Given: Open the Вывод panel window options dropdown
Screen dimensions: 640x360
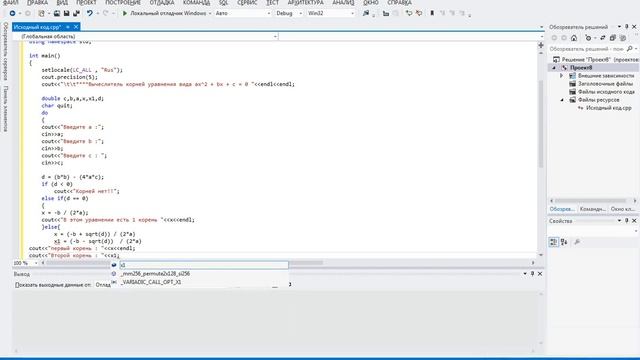Looking at the screenshot, I should (525, 274).
